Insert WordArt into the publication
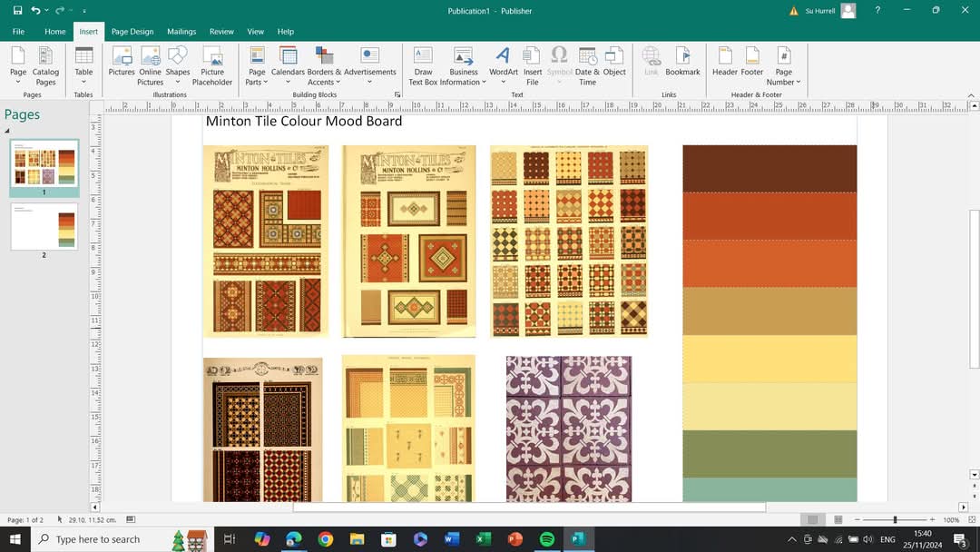Screen dimensions: 980x552 click(503, 64)
